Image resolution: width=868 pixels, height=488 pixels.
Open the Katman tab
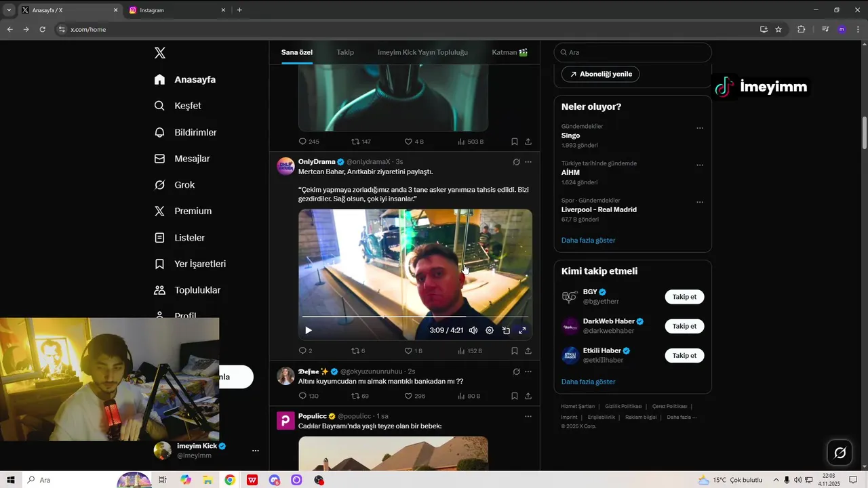point(510,52)
